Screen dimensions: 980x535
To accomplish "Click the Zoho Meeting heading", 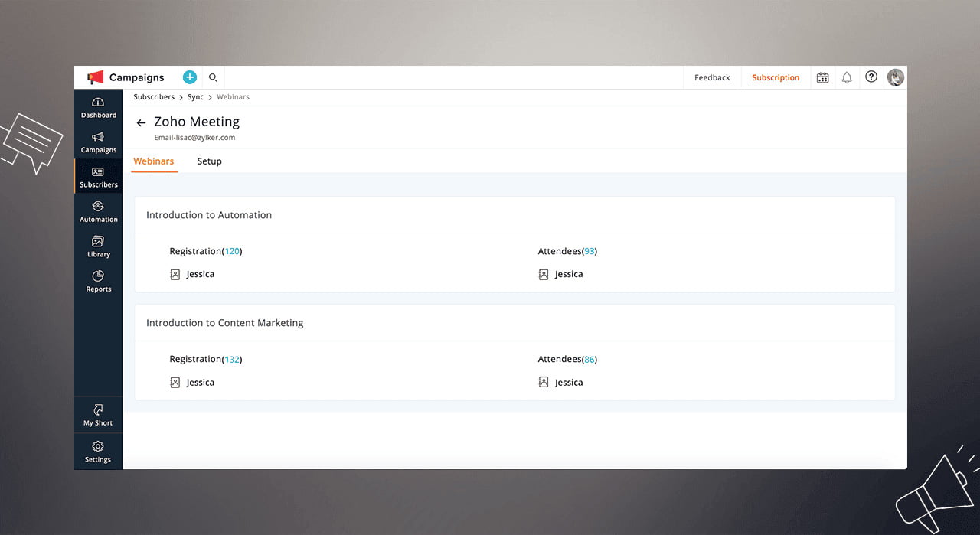I will point(197,122).
